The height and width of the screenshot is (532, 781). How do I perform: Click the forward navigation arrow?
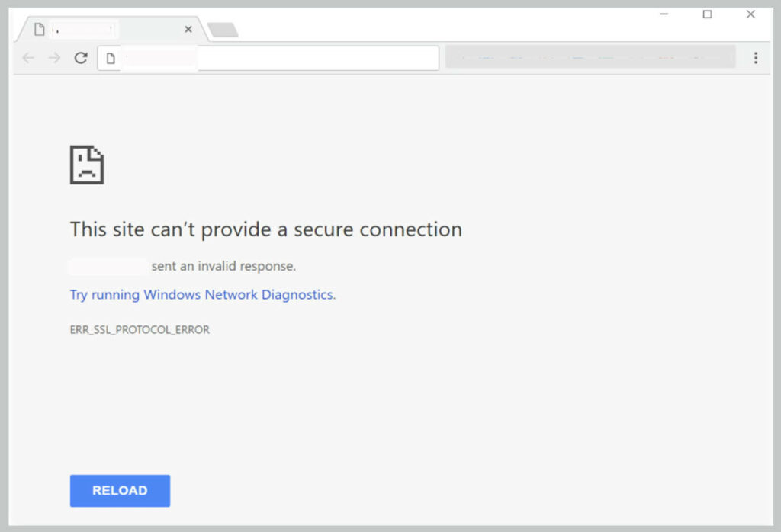(53, 57)
